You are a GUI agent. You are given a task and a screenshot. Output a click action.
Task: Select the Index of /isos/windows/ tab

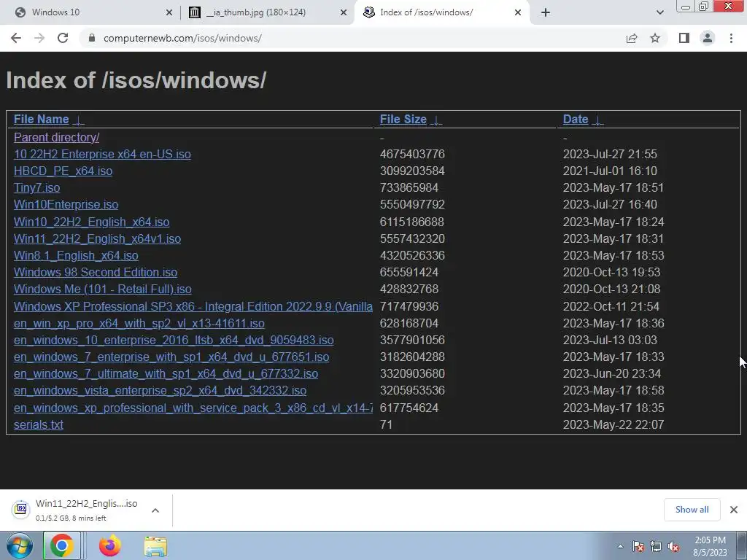(442, 12)
